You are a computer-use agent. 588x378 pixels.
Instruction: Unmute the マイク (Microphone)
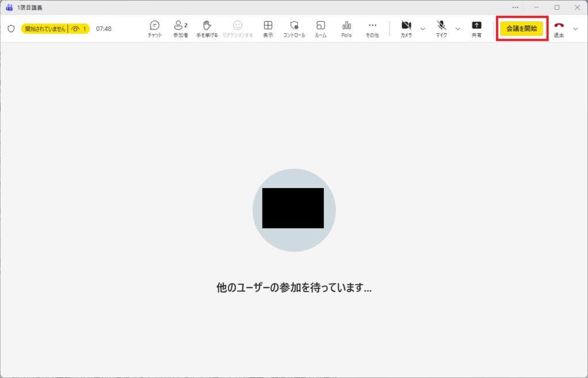coord(441,28)
